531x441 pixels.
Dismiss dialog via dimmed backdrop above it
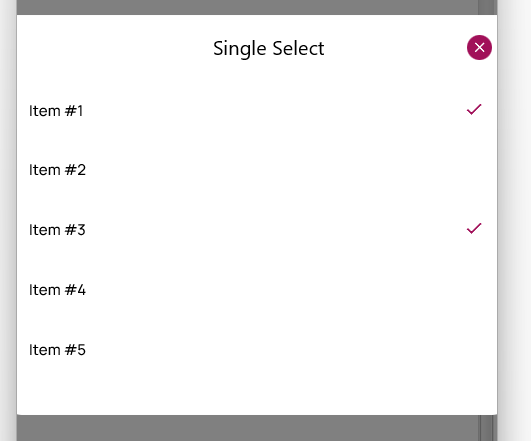247,7
